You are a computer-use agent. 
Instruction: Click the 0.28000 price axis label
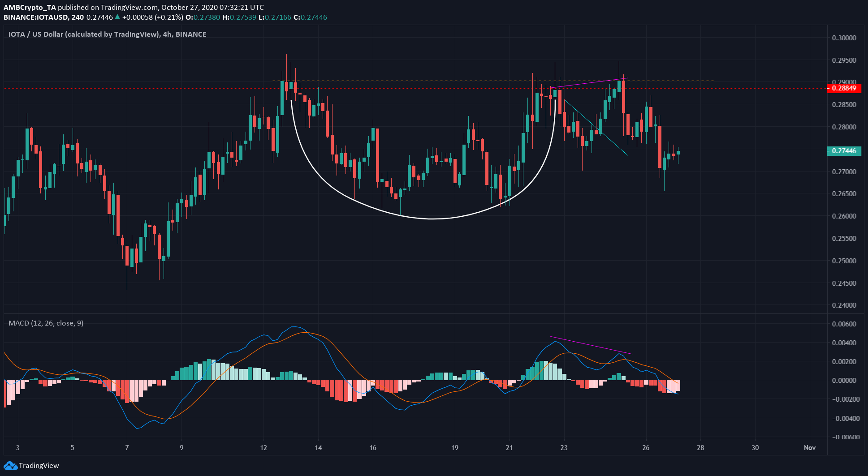pyautogui.click(x=844, y=127)
